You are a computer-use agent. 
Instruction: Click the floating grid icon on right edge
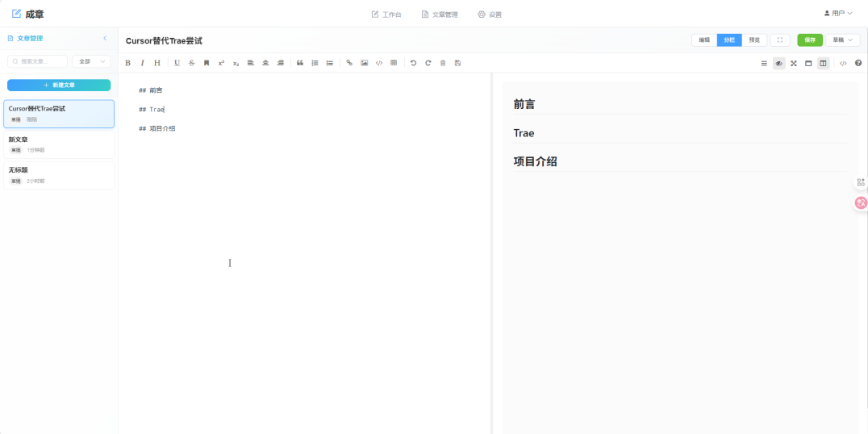(x=861, y=182)
